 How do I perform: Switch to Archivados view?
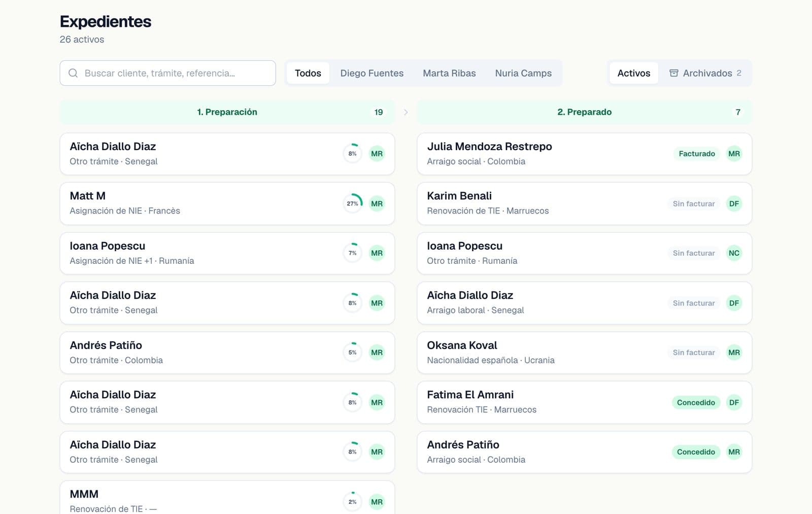[705, 73]
